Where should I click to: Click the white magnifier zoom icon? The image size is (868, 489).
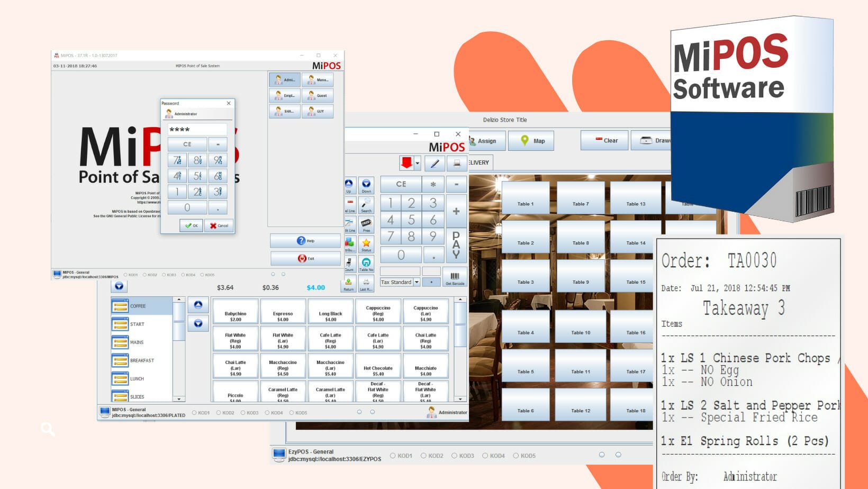point(48,429)
